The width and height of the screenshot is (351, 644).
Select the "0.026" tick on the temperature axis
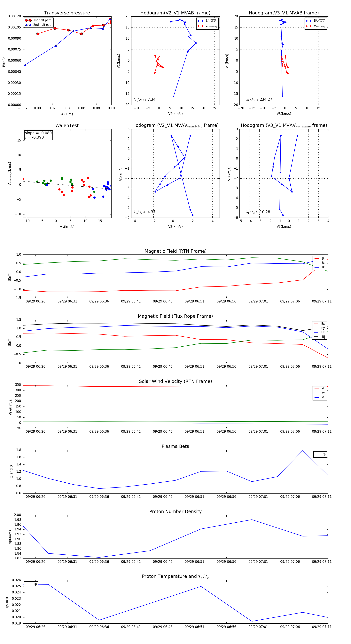point(17,580)
